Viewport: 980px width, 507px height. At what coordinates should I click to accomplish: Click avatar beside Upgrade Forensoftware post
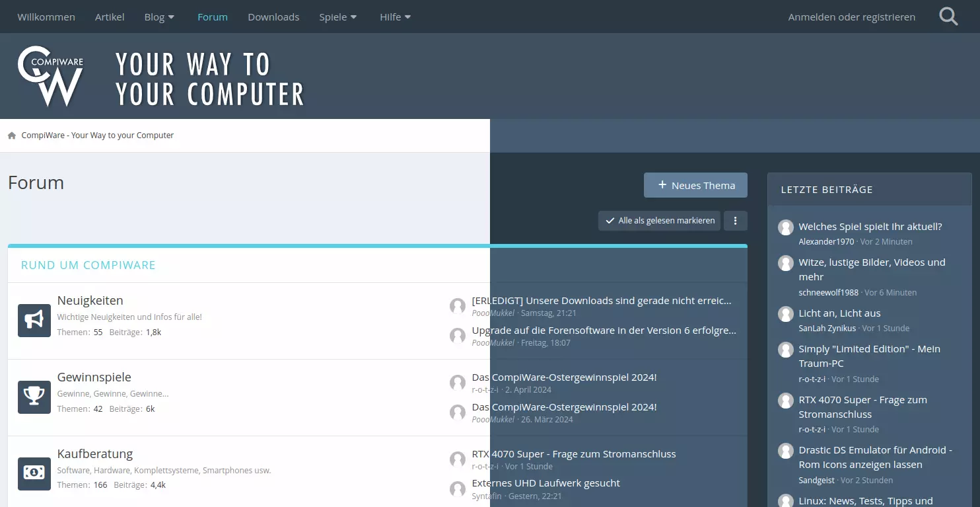pyautogui.click(x=458, y=336)
